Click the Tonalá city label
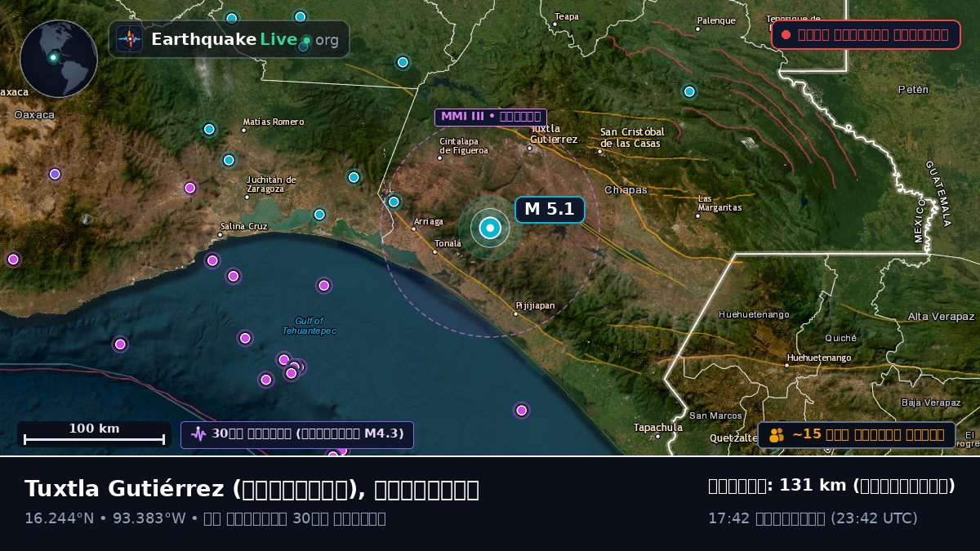 coord(448,243)
